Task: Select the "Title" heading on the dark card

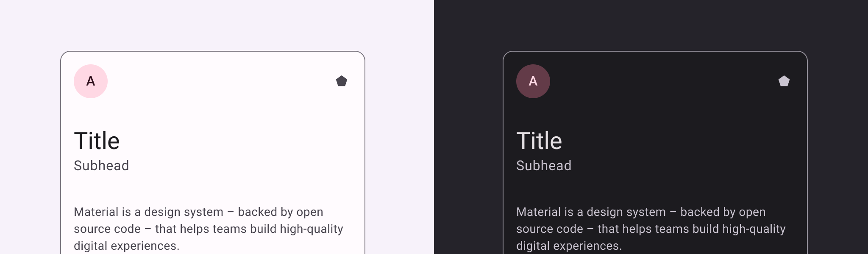Action: click(539, 141)
